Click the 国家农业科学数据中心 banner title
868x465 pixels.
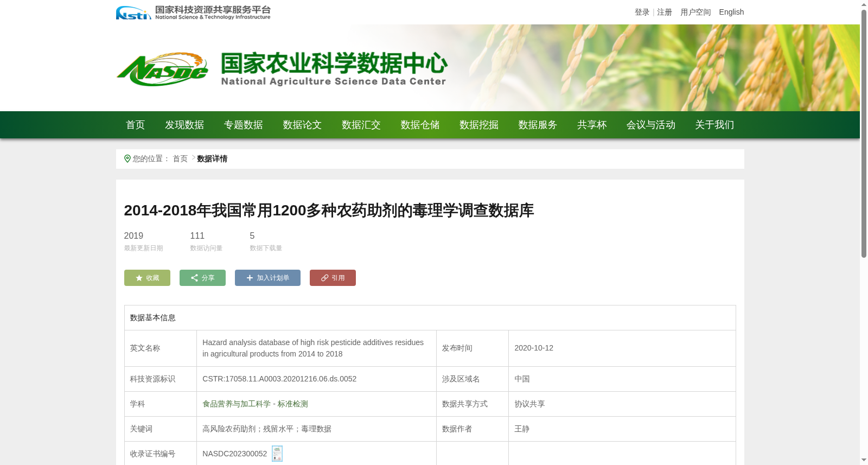(x=334, y=63)
